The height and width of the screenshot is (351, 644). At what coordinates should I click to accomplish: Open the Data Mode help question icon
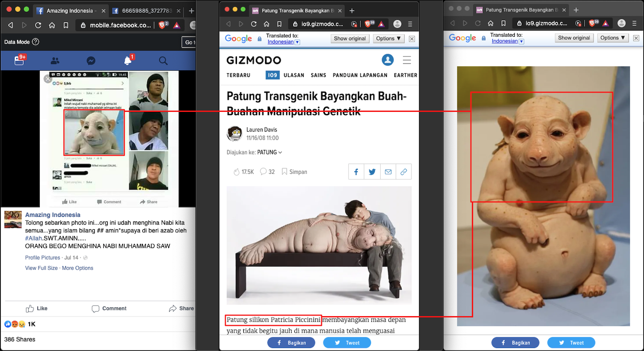(x=36, y=42)
